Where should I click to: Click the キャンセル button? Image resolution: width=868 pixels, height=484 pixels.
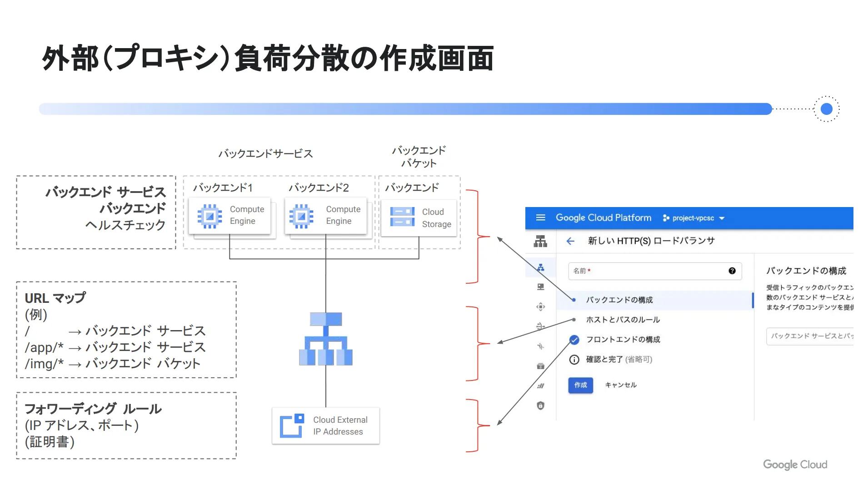621,385
